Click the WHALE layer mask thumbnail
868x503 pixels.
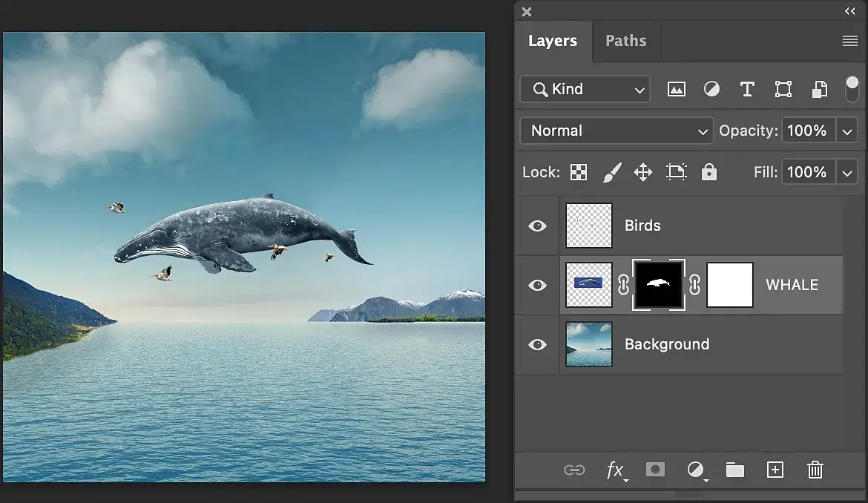pyautogui.click(x=659, y=284)
